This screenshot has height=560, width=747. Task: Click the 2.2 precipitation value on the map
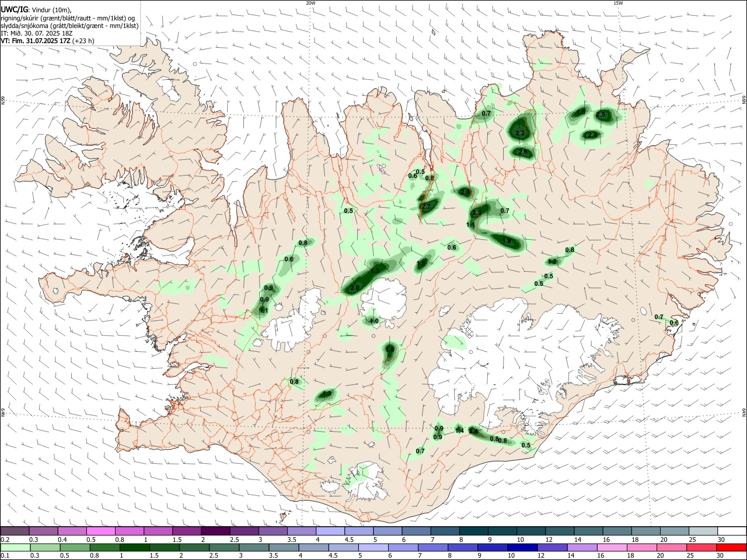[x=521, y=134]
